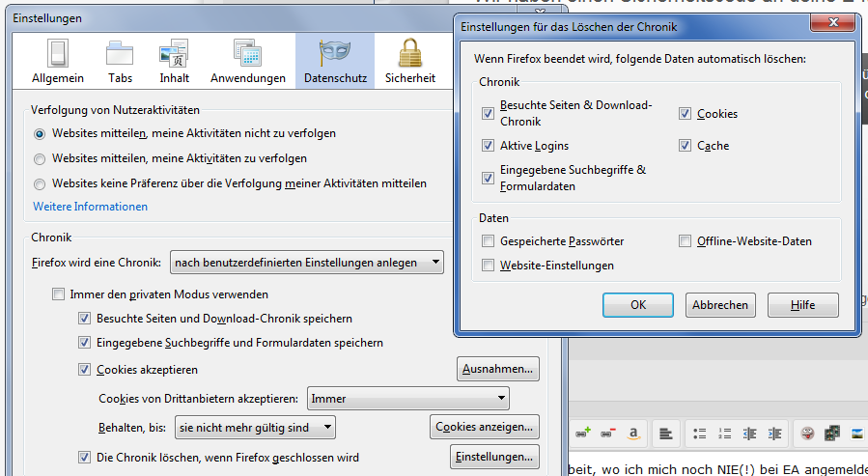Insert bulleted list via editor toolbar
This screenshot has height=476, width=868.
point(700,434)
